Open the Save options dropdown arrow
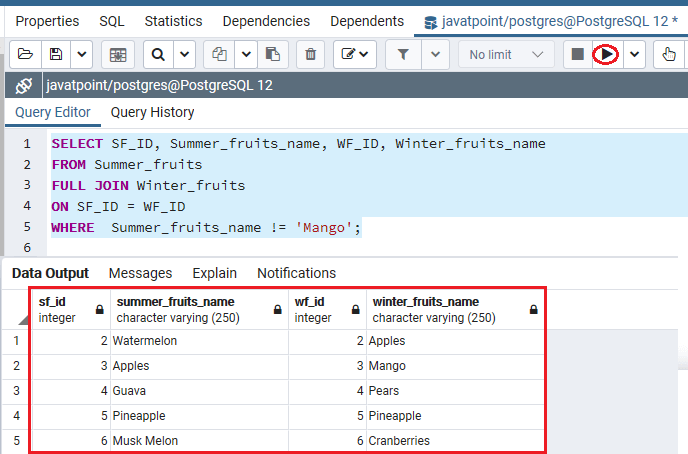 click(82, 54)
